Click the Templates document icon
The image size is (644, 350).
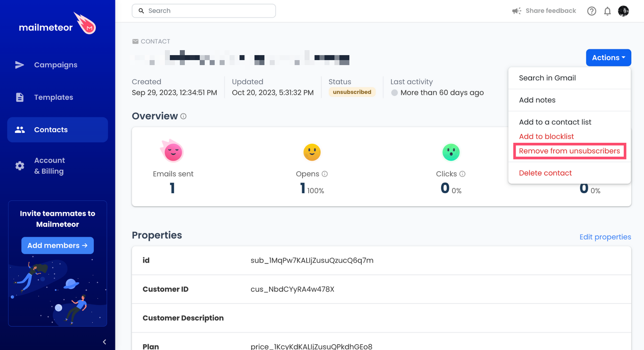(20, 97)
